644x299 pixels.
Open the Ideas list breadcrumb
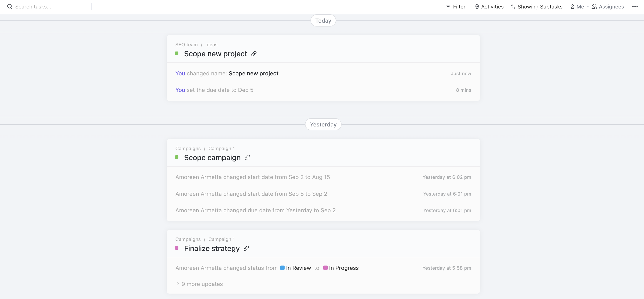coord(211,45)
